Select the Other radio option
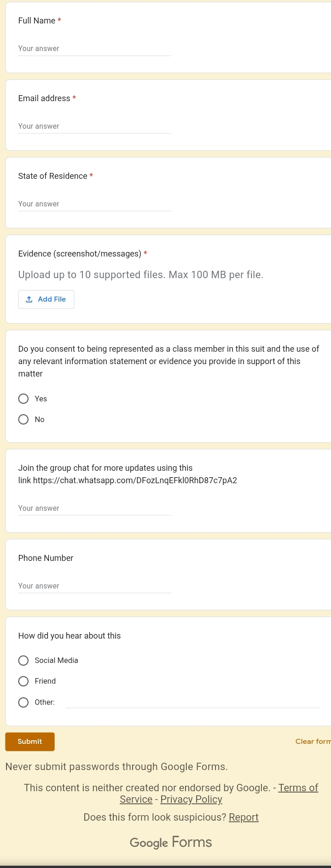 click(x=23, y=702)
